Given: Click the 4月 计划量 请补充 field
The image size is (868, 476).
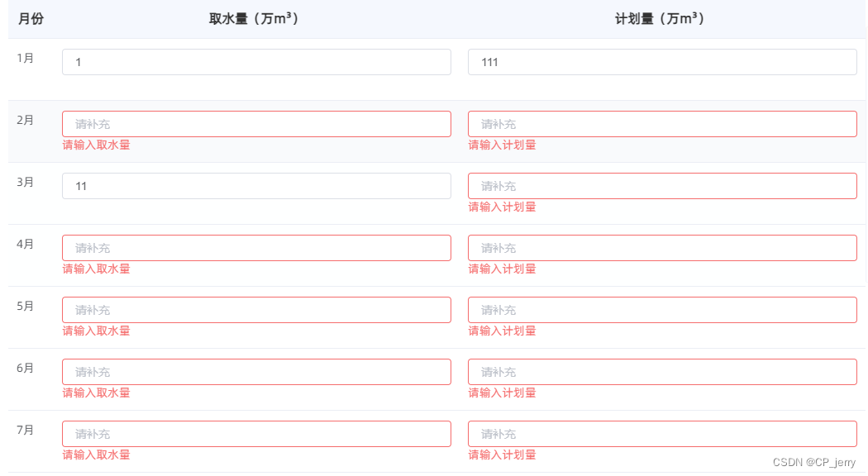Looking at the screenshot, I should [x=661, y=247].
